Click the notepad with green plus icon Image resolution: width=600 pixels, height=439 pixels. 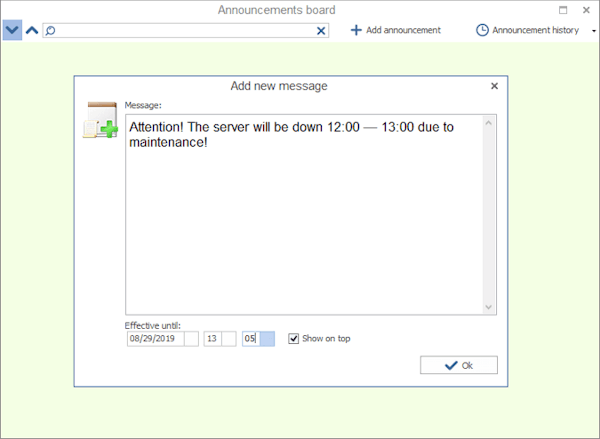click(x=100, y=120)
